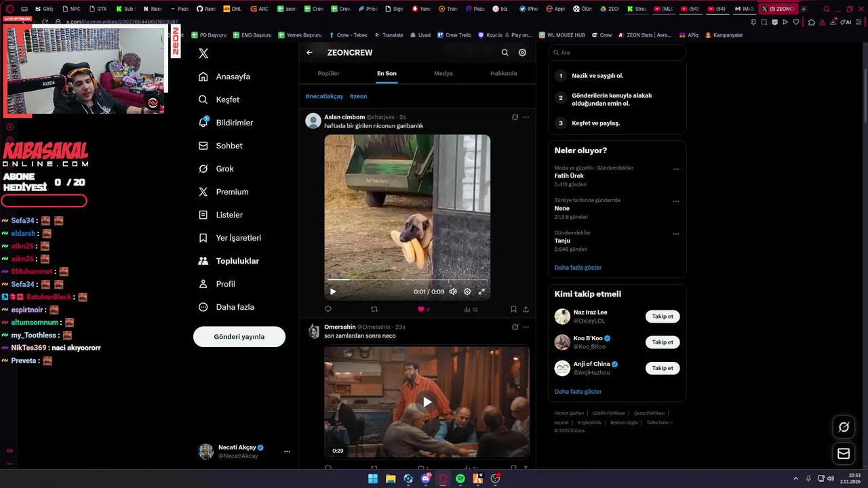
Task: Open Topluluklar communities
Action: [x=229, y=261]
